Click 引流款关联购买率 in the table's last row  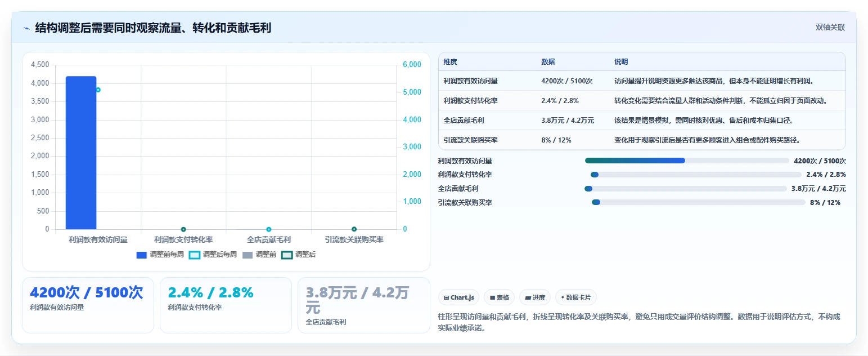(x=470, y=140)
